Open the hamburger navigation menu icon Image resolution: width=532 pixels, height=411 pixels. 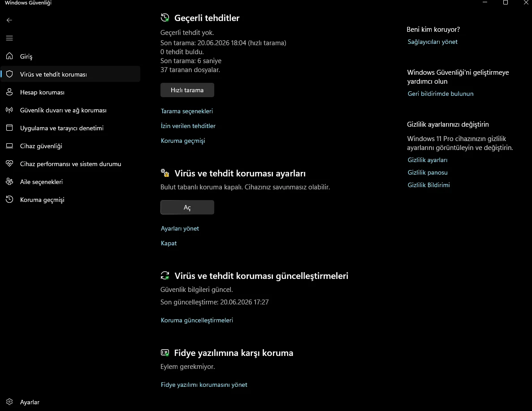9,38
